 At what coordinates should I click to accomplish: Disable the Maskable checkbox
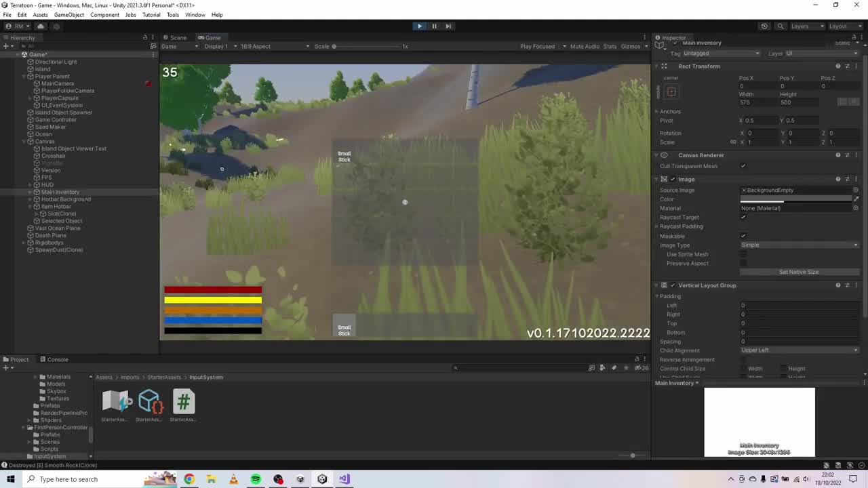[x=743, y=235]
